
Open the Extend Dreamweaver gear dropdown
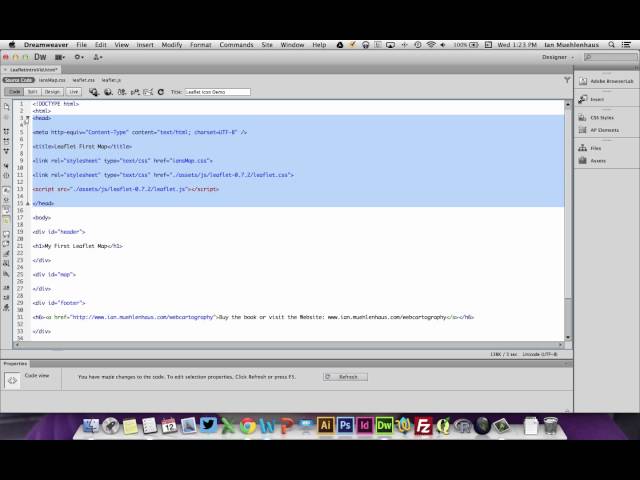click(x=79, y=57)
